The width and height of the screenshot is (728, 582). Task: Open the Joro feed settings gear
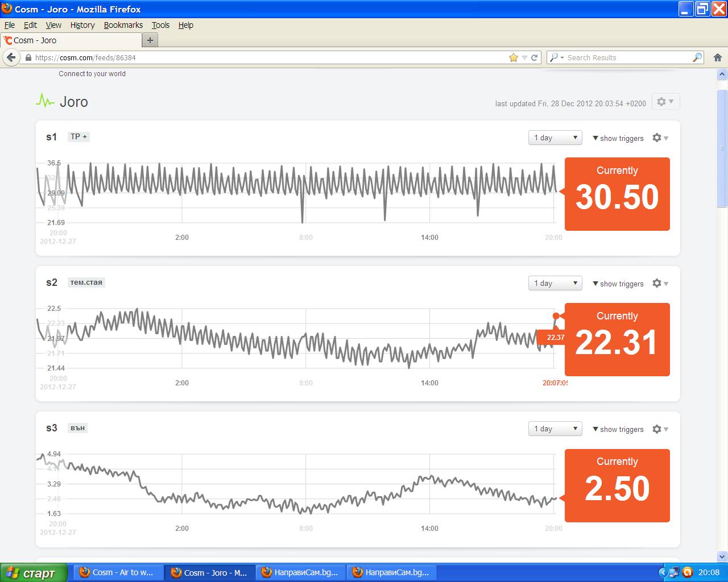(x=665, y=102)
